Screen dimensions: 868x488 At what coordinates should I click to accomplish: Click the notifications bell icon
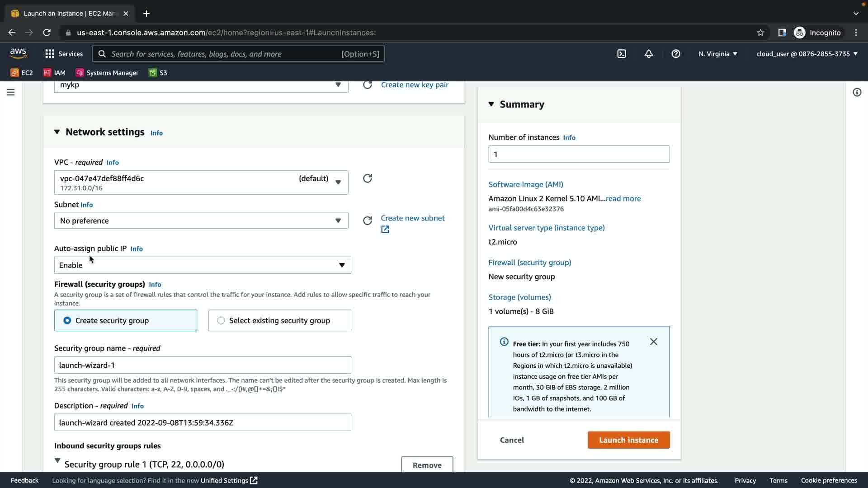coord(649,54)
